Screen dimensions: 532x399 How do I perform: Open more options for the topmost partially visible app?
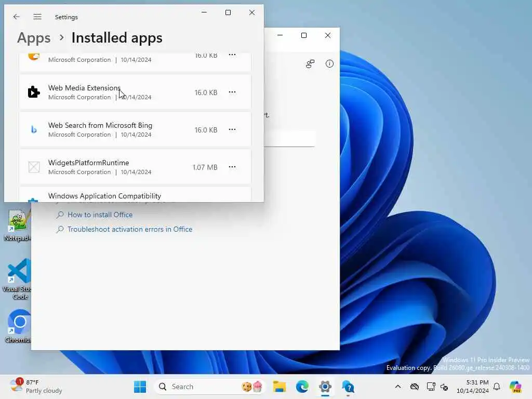click(232, 55)
